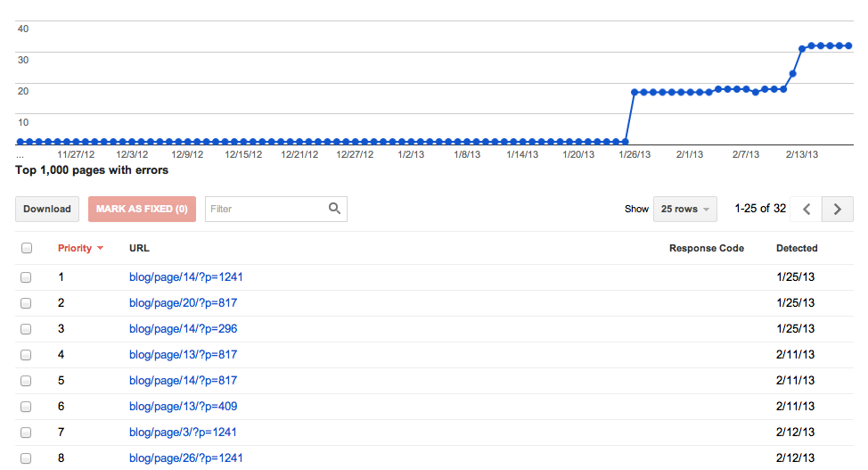Click the last data point on chart
The image size is (868, 470).
[x=849, y=45]
